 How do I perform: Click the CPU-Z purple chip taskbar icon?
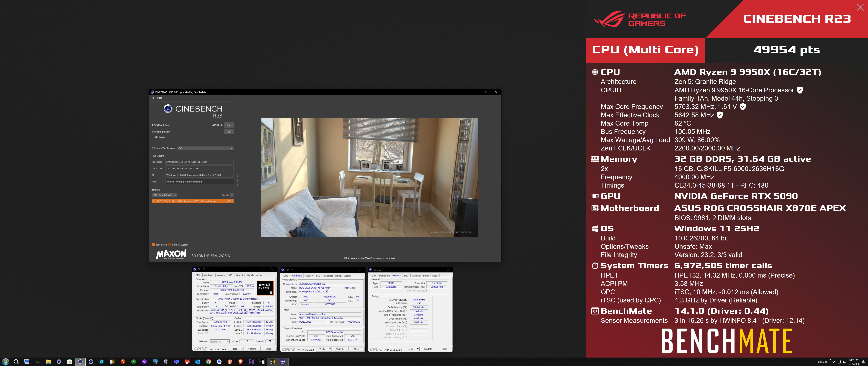pyautogui.click(x=283, y=362)
